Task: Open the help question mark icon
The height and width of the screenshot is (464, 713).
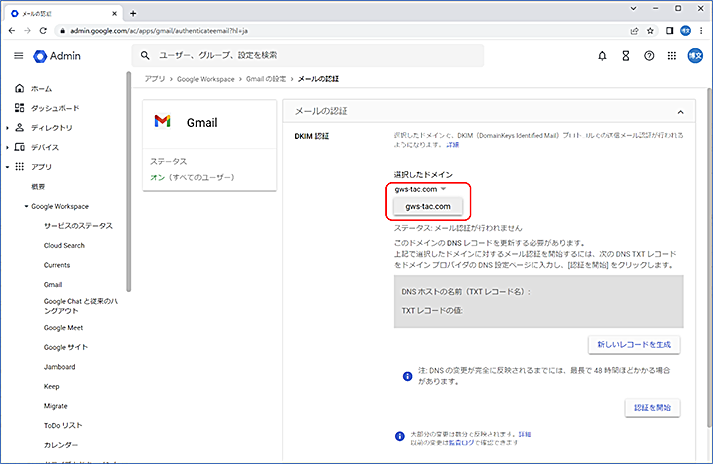Action: pyautogui.click(x=649, y=55)
